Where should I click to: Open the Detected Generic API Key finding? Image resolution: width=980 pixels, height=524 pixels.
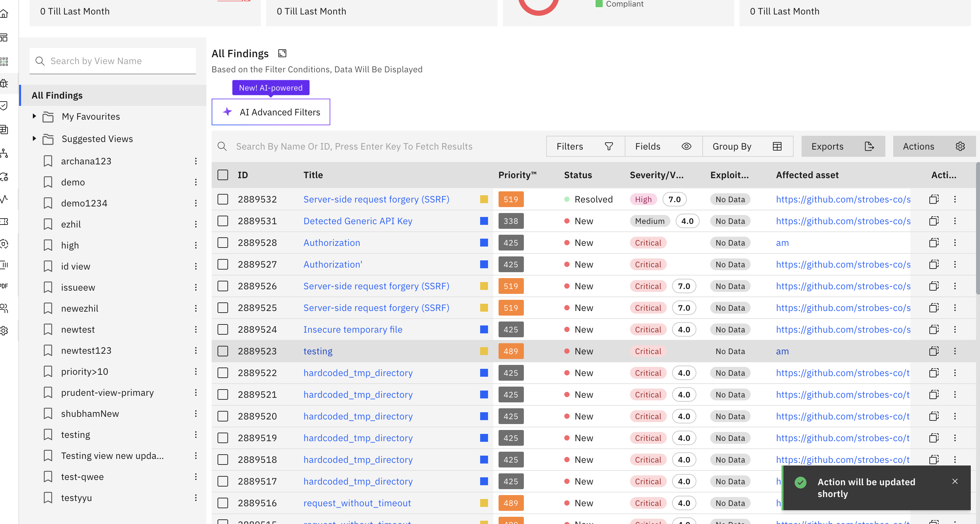tap(358, 221)
